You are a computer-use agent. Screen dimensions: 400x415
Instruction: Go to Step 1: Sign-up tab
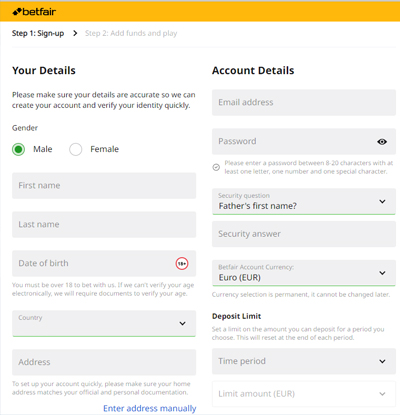click(38, 33)
